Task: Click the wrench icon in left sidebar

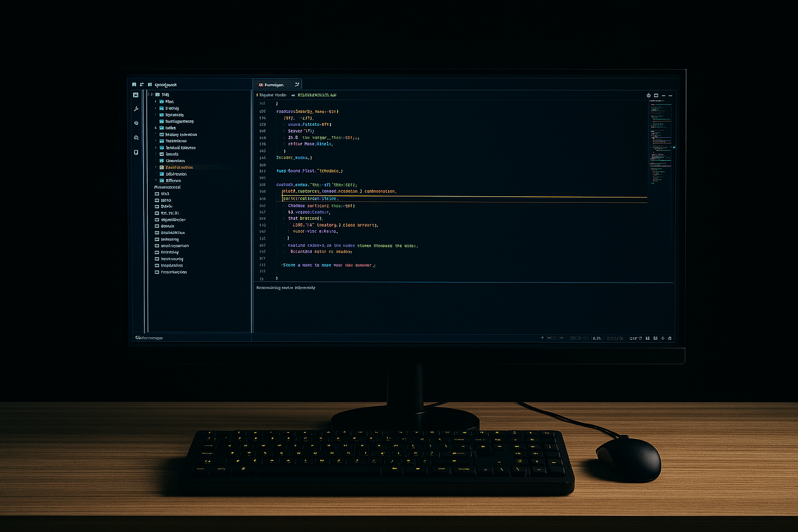Action: (x=136, y=109)
